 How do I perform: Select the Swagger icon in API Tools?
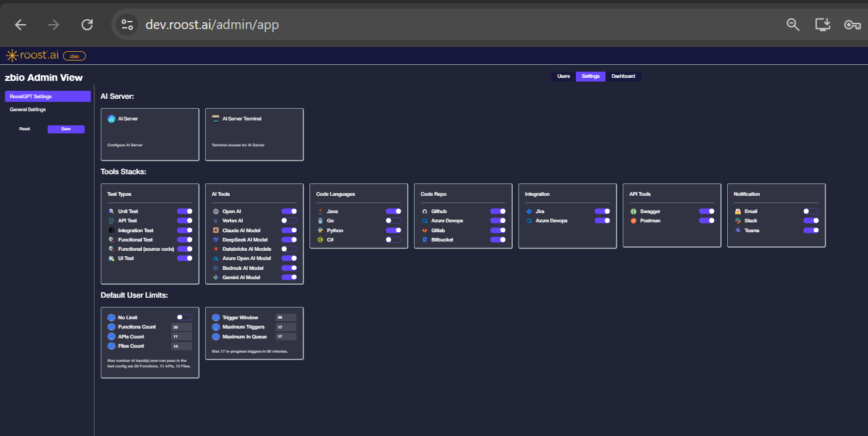pos(634,211)
